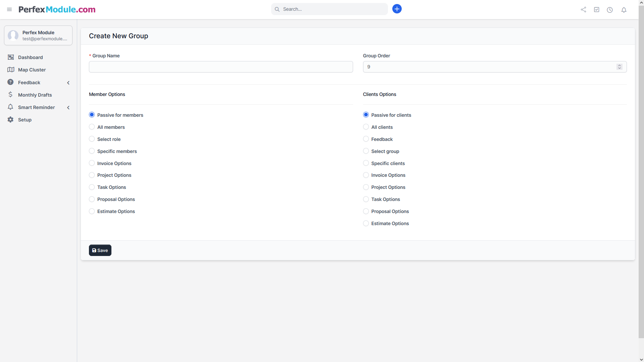
Task: Expand the Feedback sidebar submenu
Action: (x=68, y=83)
